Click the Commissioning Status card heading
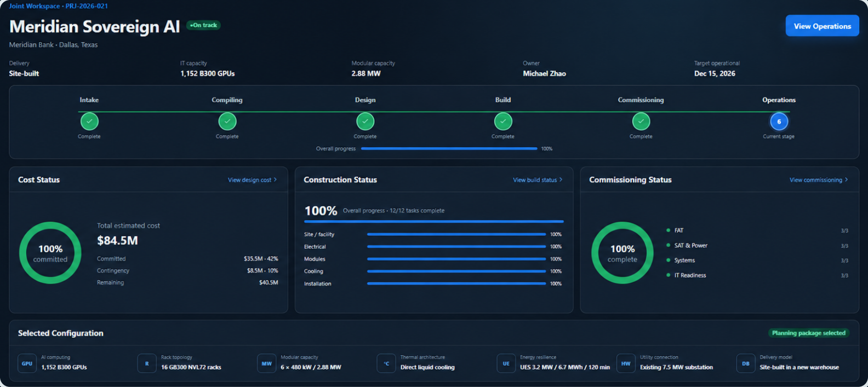868x387 pixels. tap(630, 180)
